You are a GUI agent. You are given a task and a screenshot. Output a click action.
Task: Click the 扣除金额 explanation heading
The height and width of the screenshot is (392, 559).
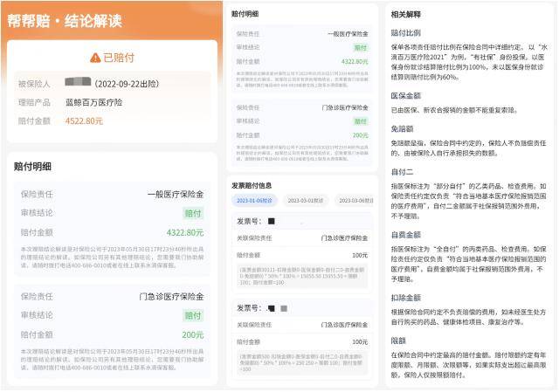point(404,298)
